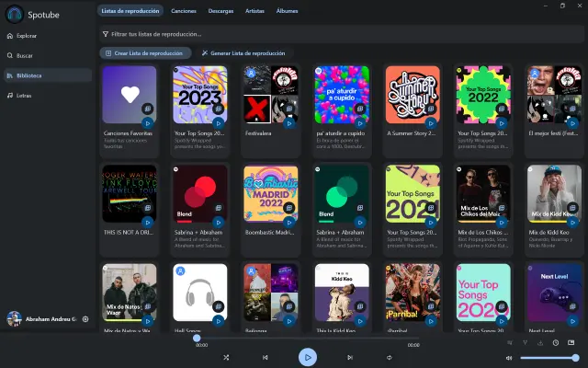Open Buscar search in sidebar

coord(25,55)
